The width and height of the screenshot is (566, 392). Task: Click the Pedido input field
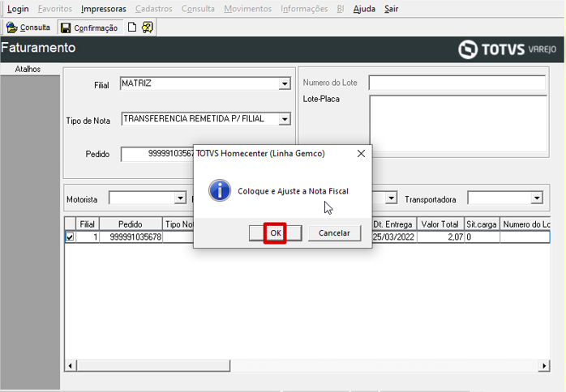point(157,154)
